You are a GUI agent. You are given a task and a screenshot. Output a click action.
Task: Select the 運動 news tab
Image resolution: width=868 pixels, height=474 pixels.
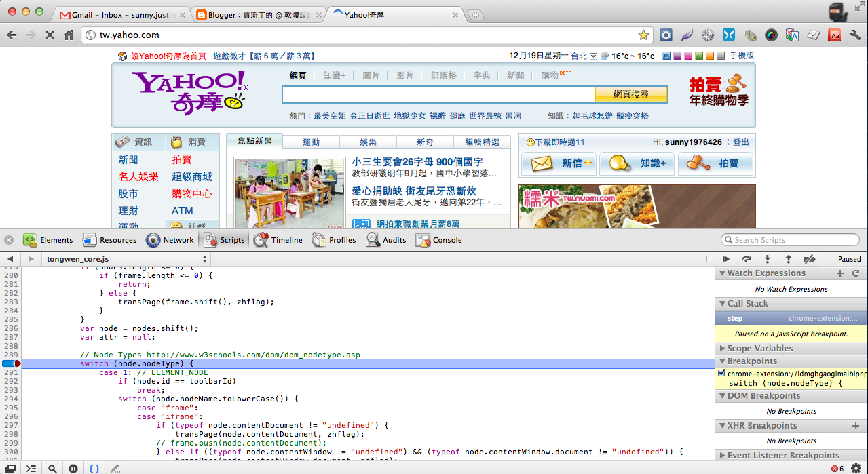click(311, 142)
